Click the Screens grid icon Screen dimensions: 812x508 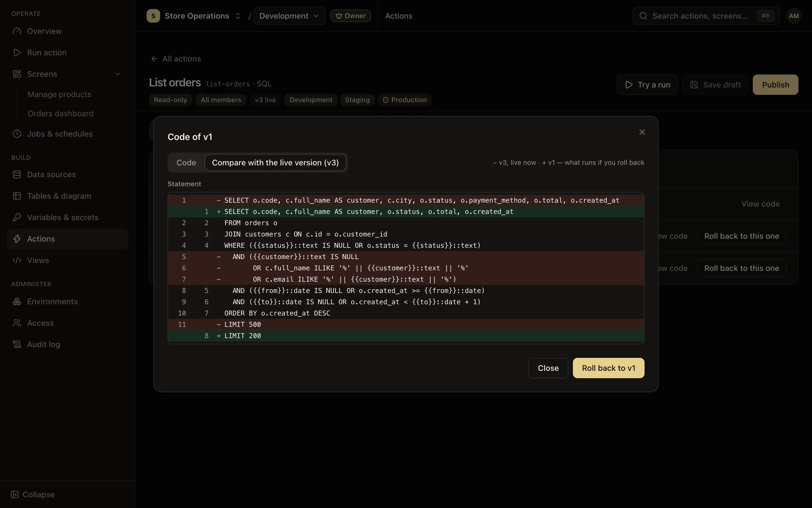(17, 74)
